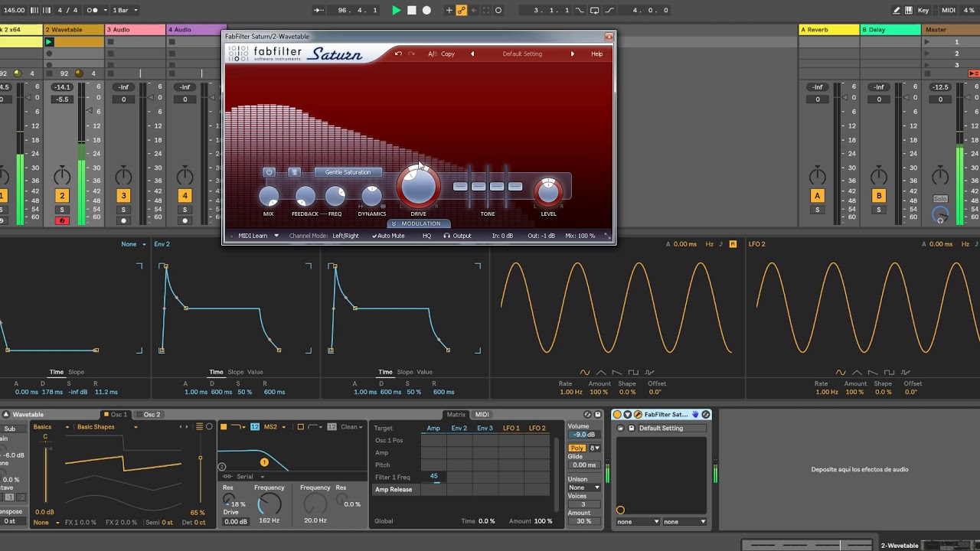Screen dimensions: 980x551
Task: Undo the last change in Saturn
Action: click(x=398, y=54)
